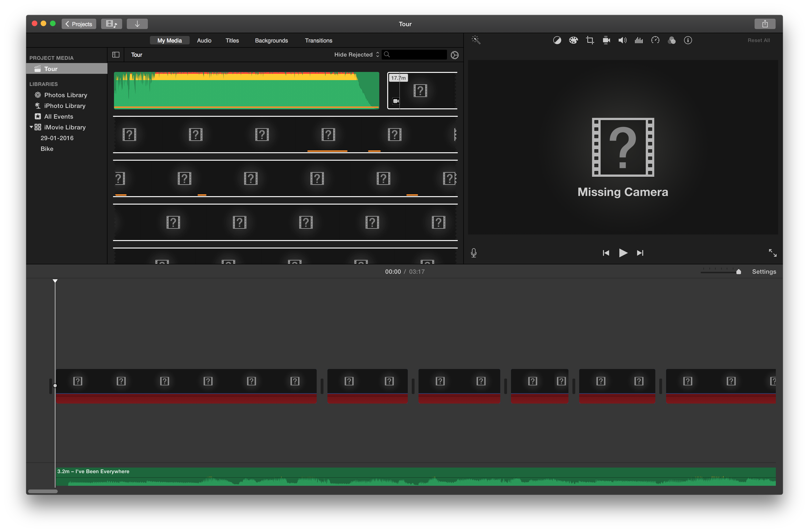
Task: Click Reset All adjustments
Action: 758,40
